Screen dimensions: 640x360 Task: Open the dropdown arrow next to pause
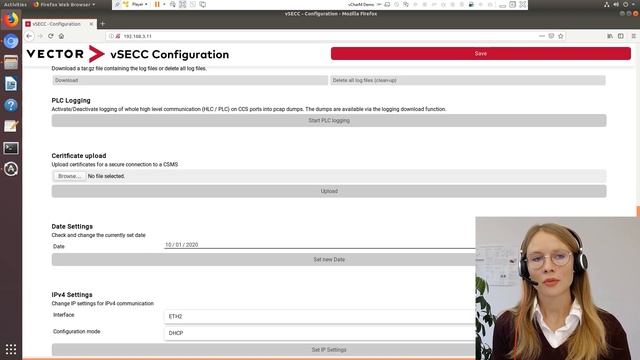coord(164,4)
